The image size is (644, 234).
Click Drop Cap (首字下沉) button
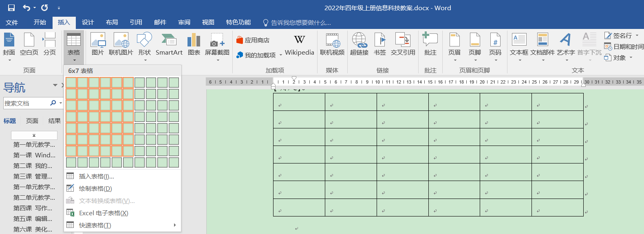[589, 47]
